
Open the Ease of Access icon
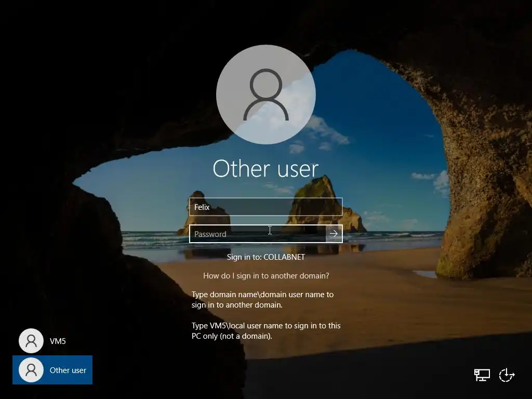coord(507,375)
